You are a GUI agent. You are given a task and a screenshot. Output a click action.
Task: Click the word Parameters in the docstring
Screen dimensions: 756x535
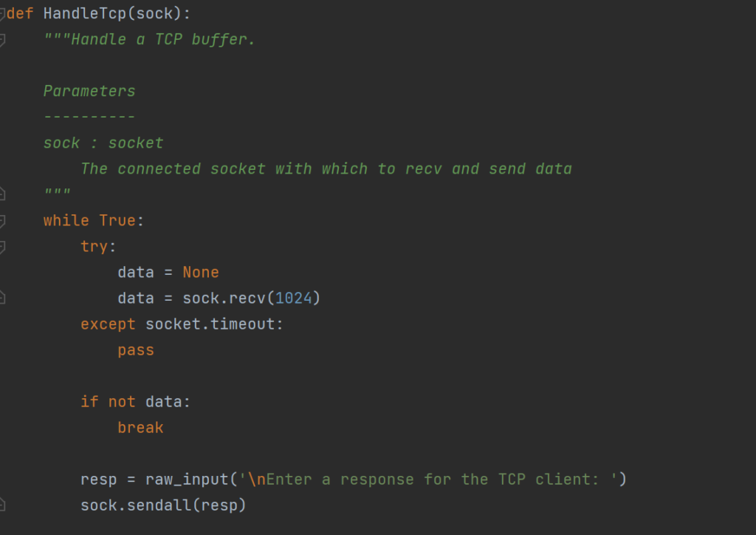pyautogui.click(x=89, y=92)
